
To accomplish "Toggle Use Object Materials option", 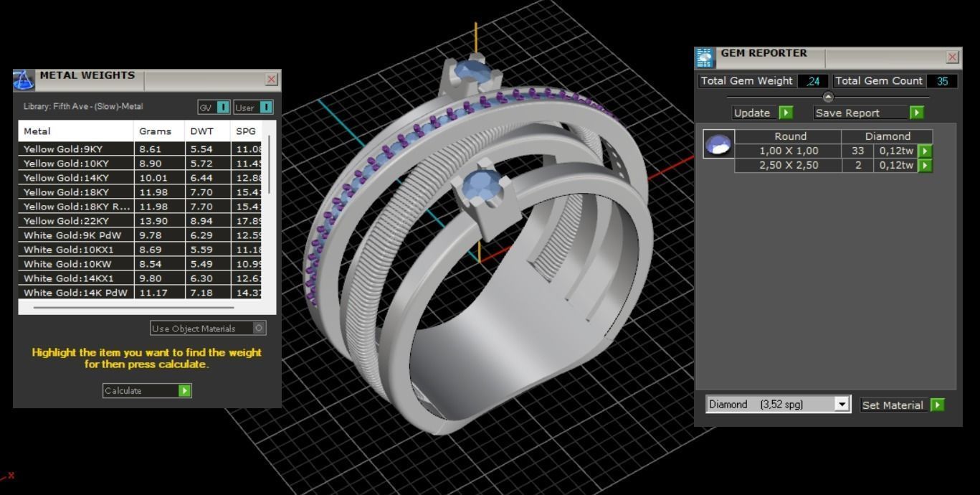I will point(260,328).
